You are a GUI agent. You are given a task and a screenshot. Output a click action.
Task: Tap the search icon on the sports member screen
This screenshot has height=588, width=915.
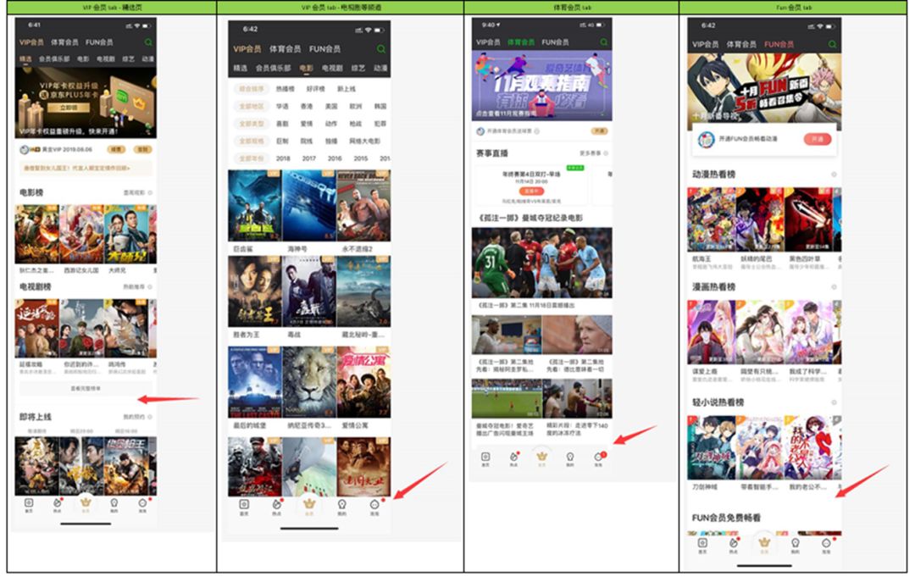[604, 42]
